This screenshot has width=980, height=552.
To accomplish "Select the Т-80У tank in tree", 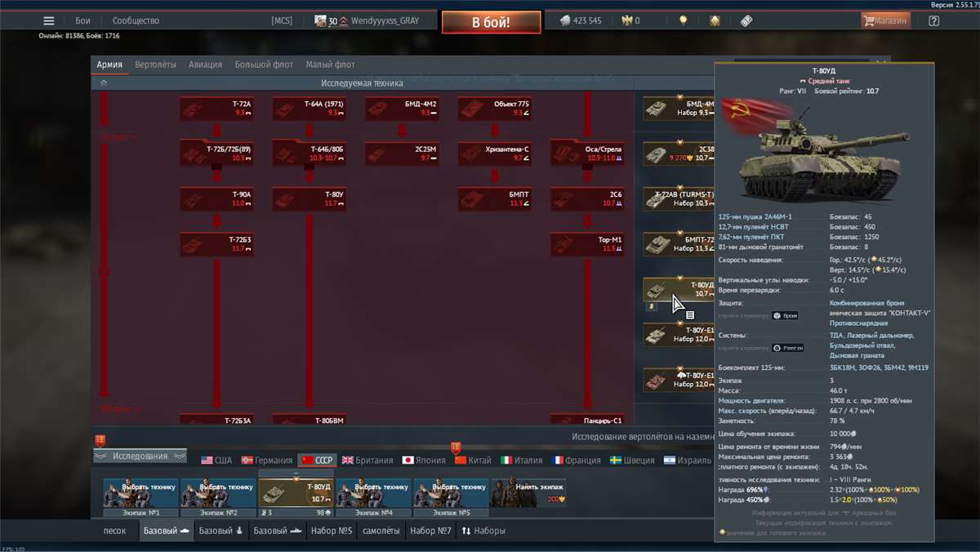I will 310,198.
